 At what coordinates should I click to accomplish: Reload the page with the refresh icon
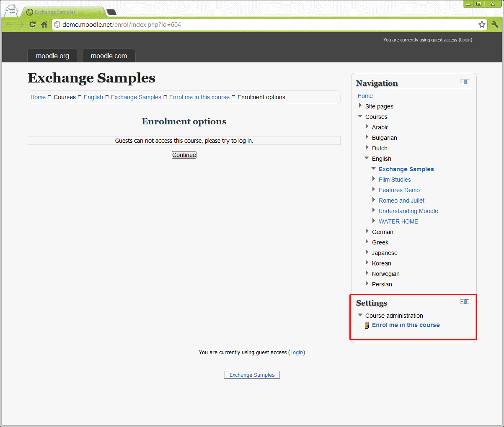32,25
